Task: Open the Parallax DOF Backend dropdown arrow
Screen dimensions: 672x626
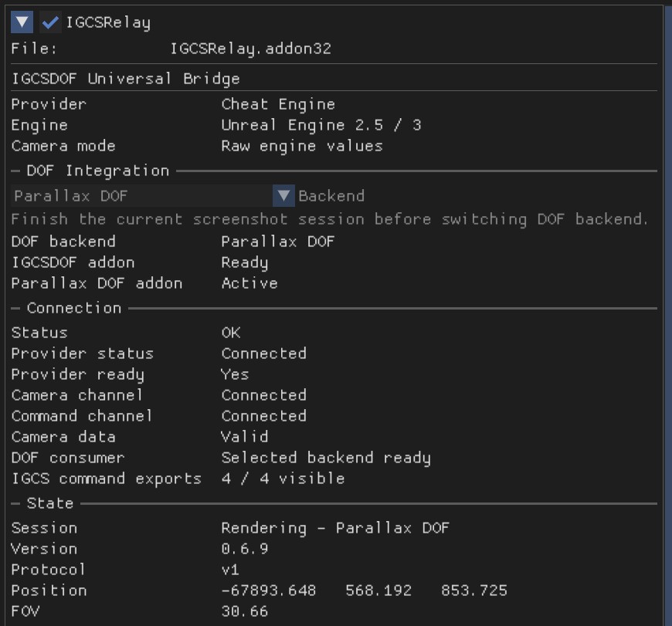Action: pos(283,196)
